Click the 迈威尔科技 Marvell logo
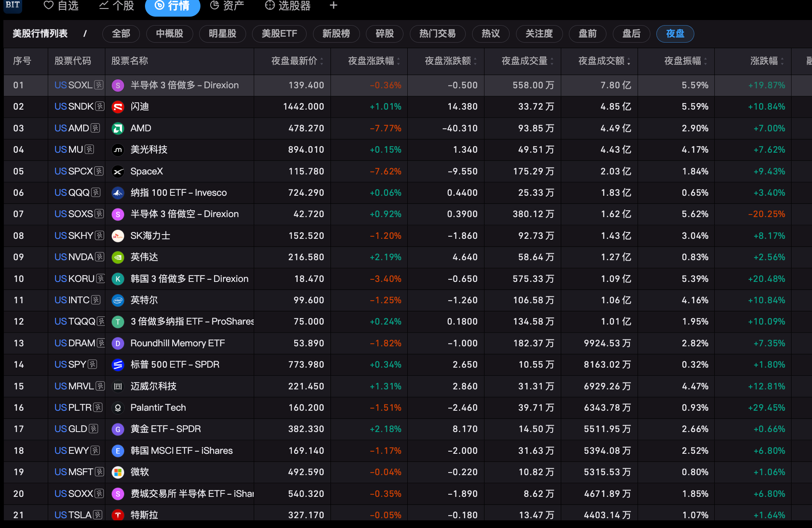Viewport: 812px width, 528px height. (x=118, y=386)
